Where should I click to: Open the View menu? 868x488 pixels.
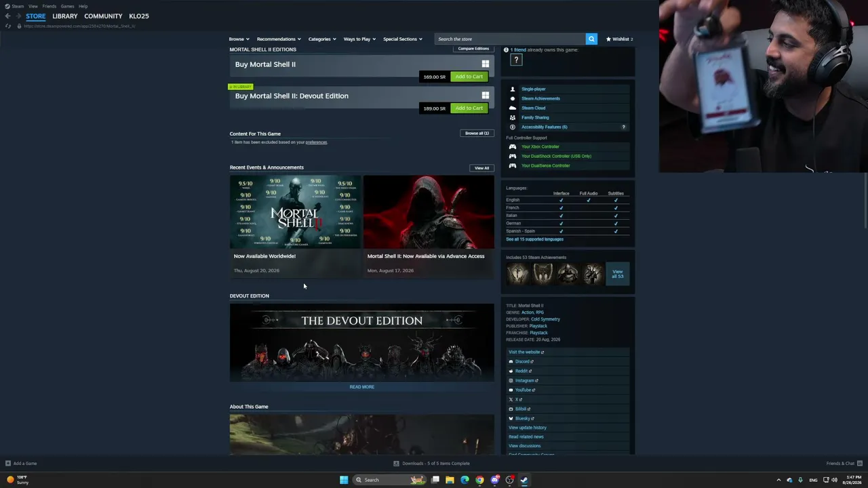pyautogui.click(x=33, y=6)
